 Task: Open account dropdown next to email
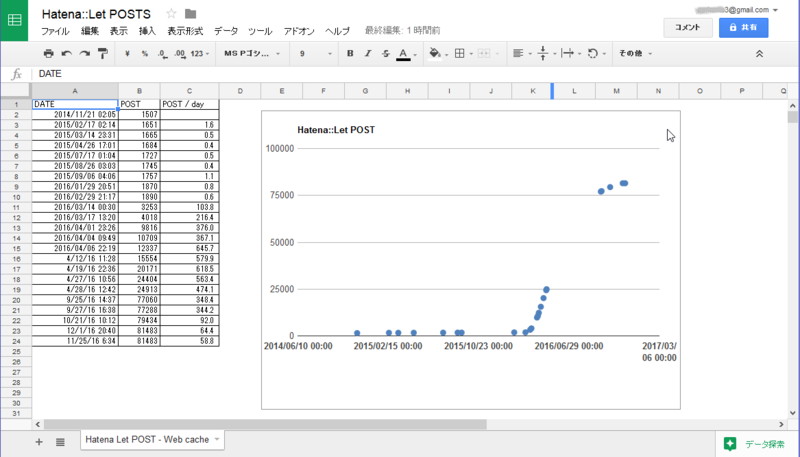coord(776,10)
